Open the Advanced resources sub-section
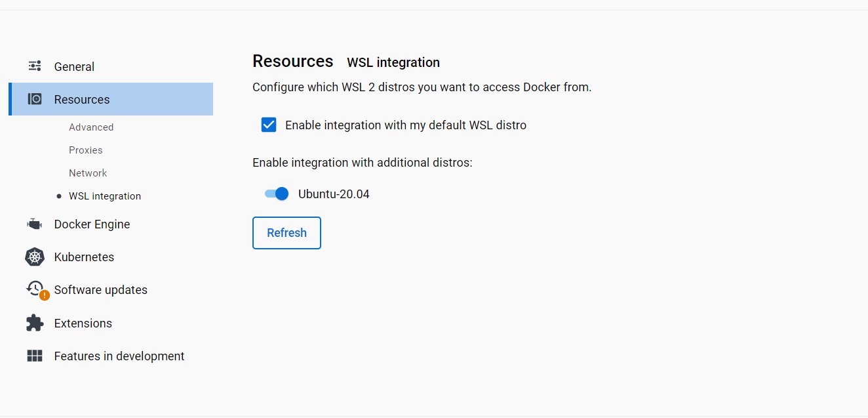Image resolution: width=868 pixels, height=418 pixels. (x=91, y=127)
